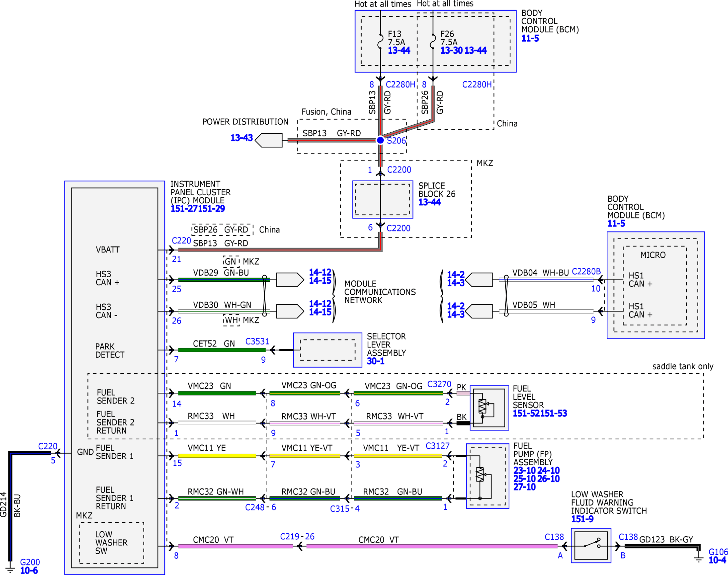Open the 151-27 IPC module reference

click(184, 209)
